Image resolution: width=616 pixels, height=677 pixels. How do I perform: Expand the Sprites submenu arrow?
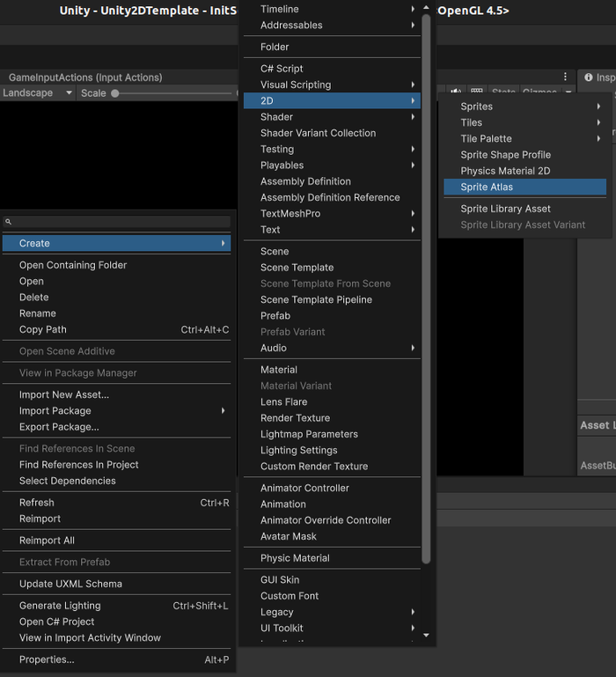[x=598, y=107]
